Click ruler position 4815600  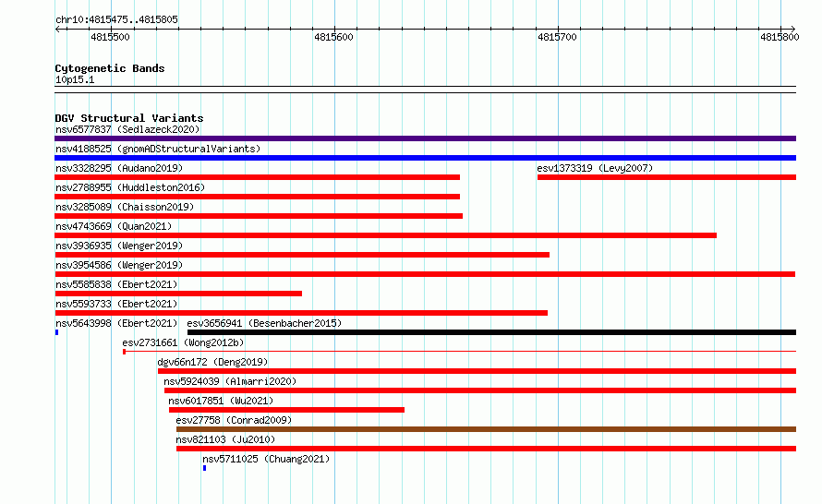[333, 37]
